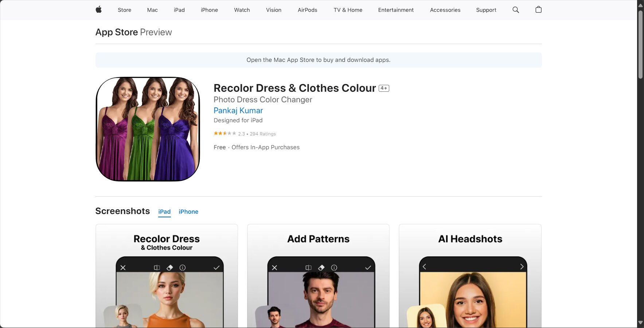
Task: Open the AirPods menu
Action: pos(307,10)
